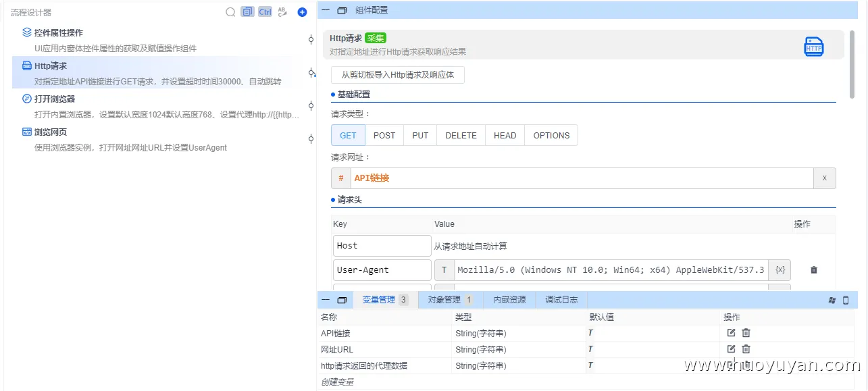Click the blue plus button to add component
Screen dimensions: 868x391
(302, 11)
